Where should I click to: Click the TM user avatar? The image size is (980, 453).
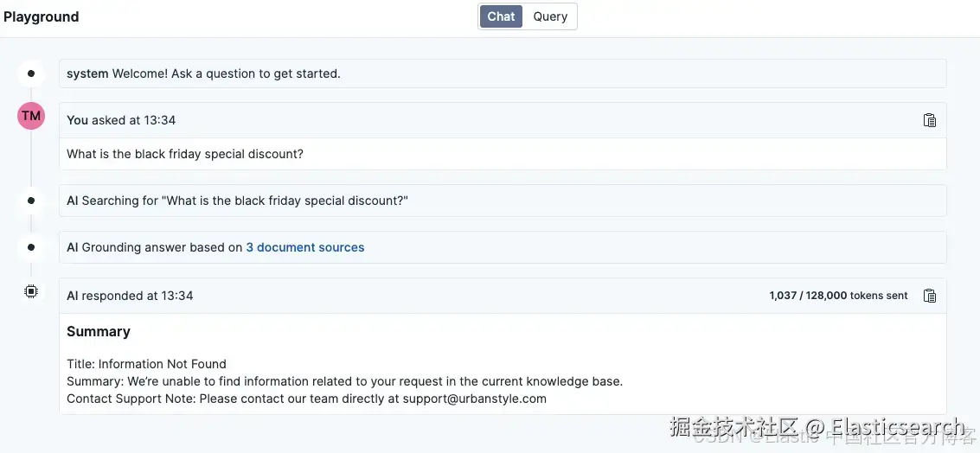click(x=31, y=116)
